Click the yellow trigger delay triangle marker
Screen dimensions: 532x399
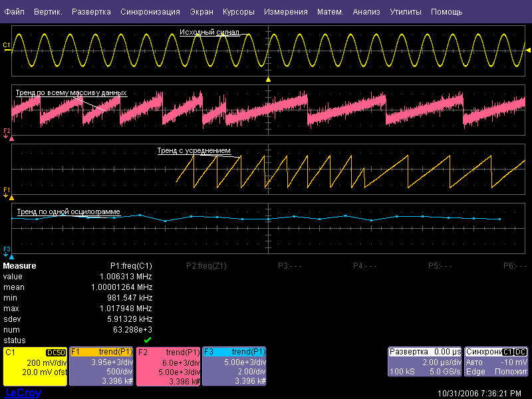(268, 79)
